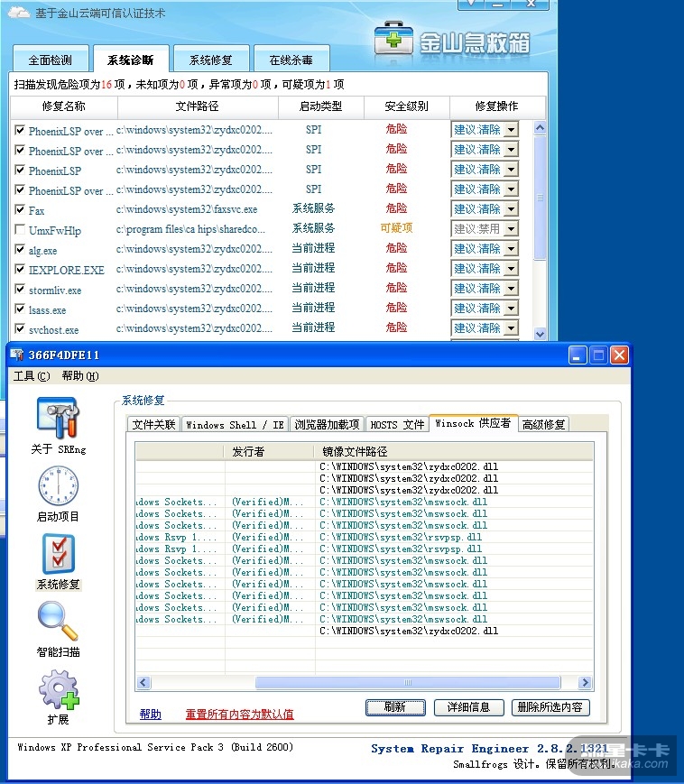Open the 帮助(H) menu
This screenshot has height=784, width=684.
pos(80,376)
